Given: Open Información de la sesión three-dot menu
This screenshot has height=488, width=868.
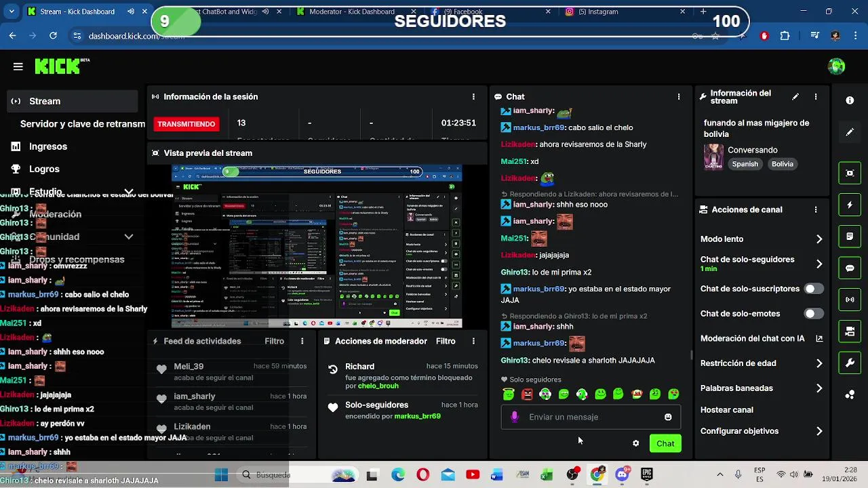Looking at the screenshot, I should [x=473, y=97].
